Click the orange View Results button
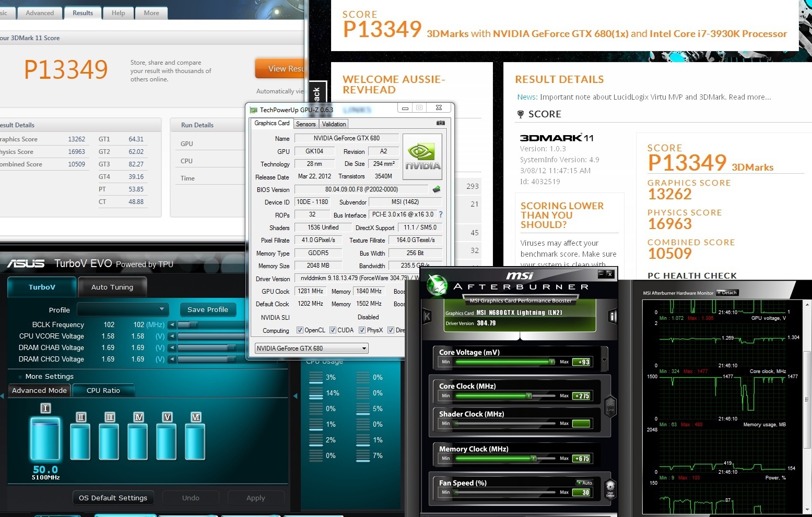Viewport: 812px width, 517px height. (280, 68)
